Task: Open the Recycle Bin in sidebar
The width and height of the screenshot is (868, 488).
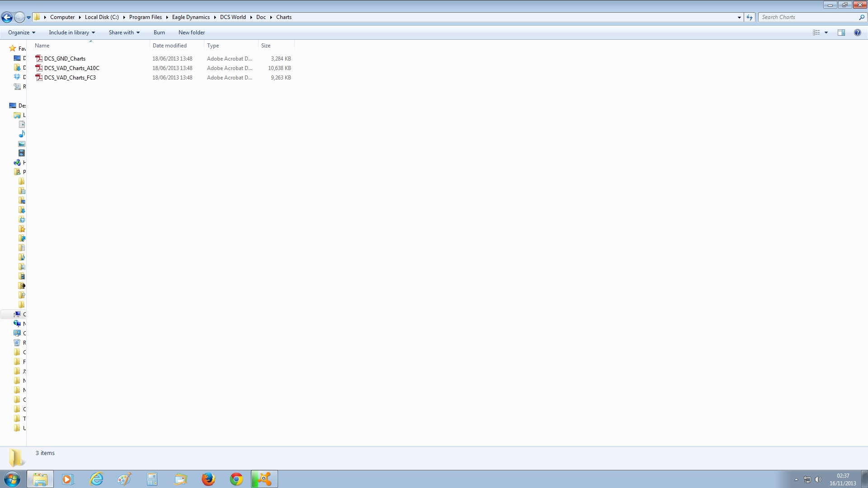Action: click(17, 343)
